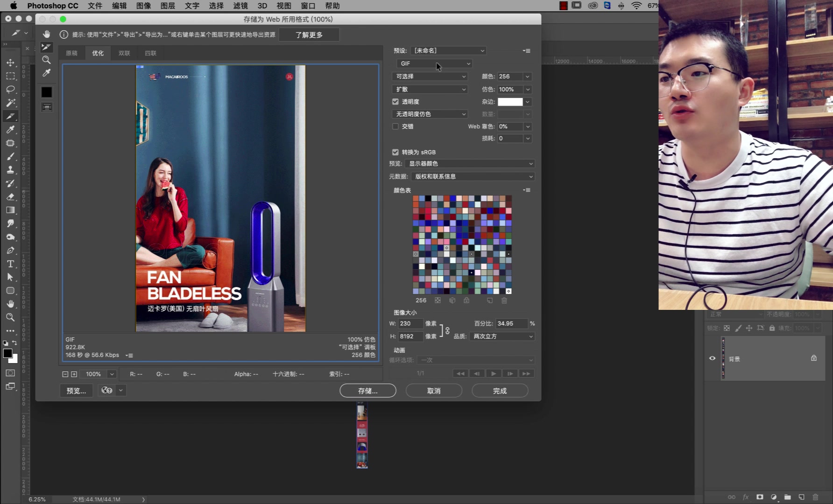Click the 取消 cancel button
Screen dimensions: 833x504
tap(434, 391)
